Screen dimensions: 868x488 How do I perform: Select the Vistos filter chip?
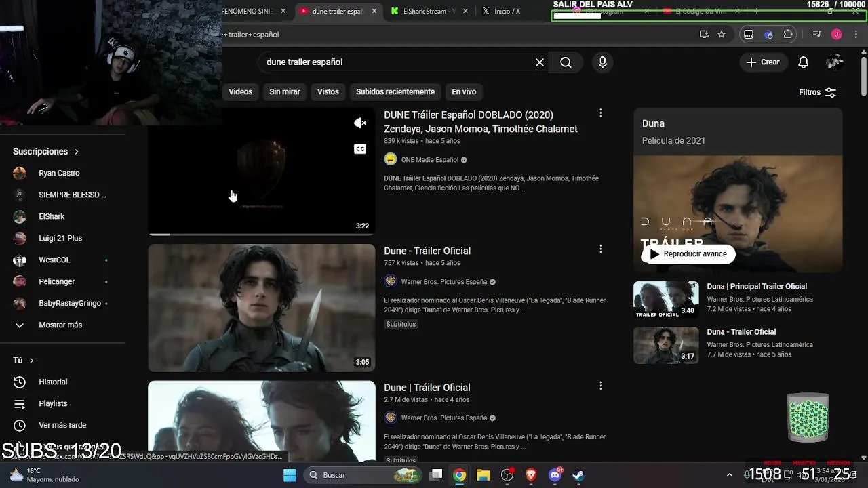[328, 91]
